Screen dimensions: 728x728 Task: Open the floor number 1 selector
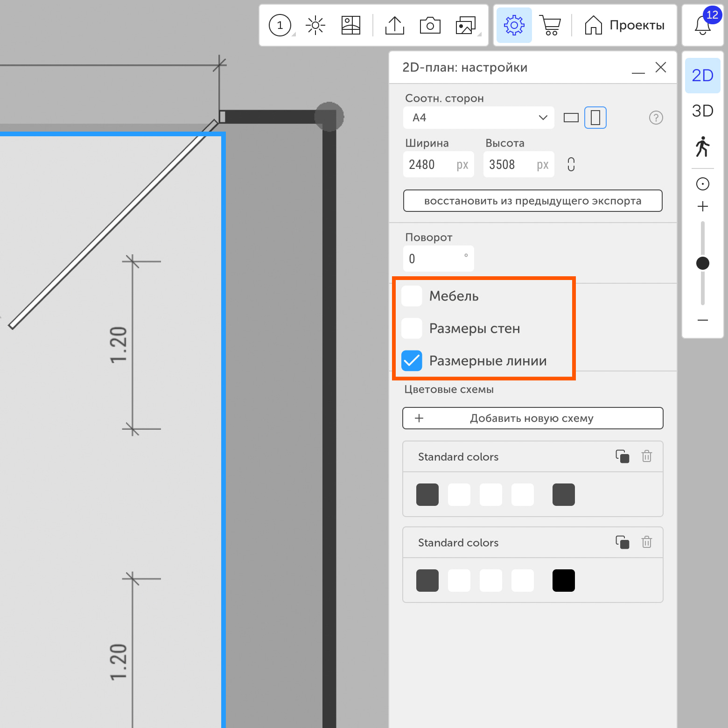280,25
